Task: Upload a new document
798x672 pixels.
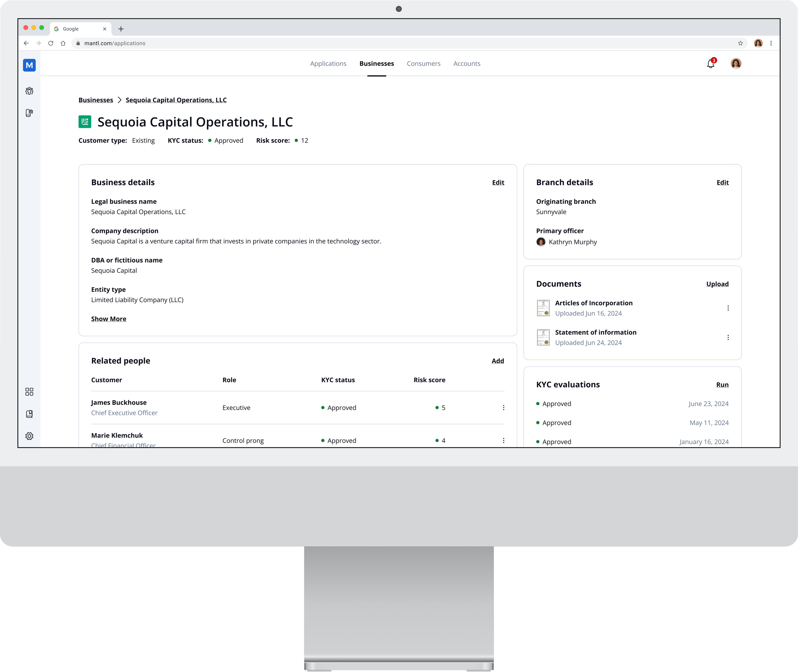Action: click(x=717, y=284)
